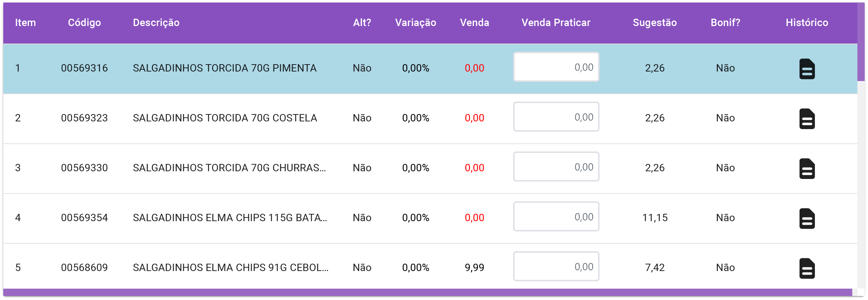The image size is (868, 300).
Task: Click Venda Praticar field for item 2
Action: pos(556,117)
